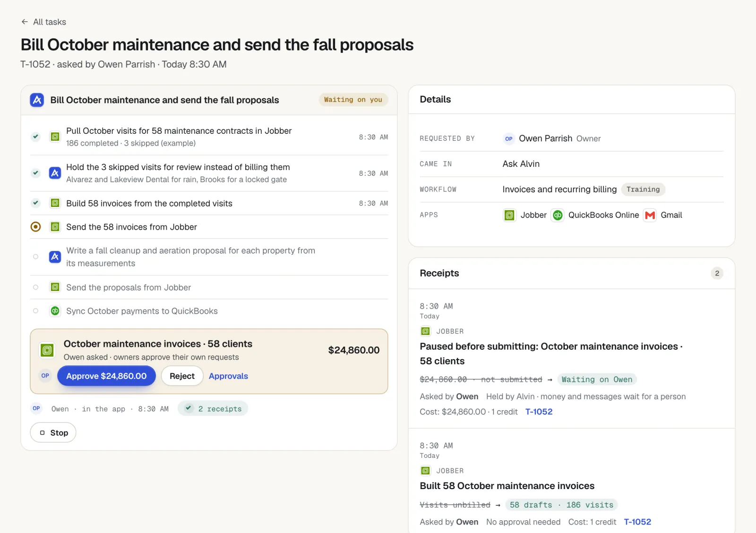Click Jobber icon on the Paused before submitting receipt
This screenshot has height=533, width=756.
(425, 331)
